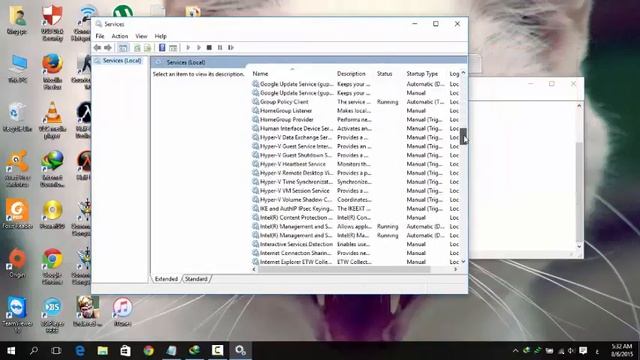The width and height of the screenshot is (640, 360).
Task: Open the Google Chrome desktop icon
Action: [x=52, y=267]
